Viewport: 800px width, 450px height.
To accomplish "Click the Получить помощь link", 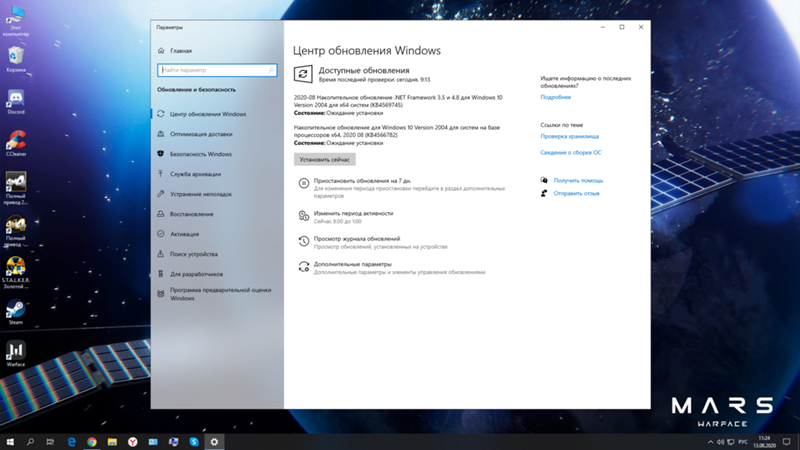I will pyautogui.click(x=578, y=180).
